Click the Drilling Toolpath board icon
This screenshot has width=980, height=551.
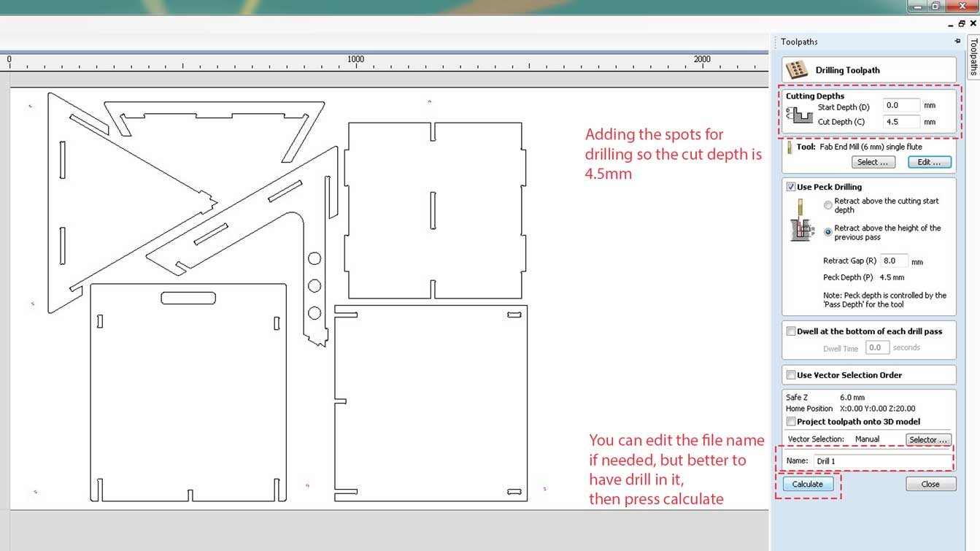796,70
